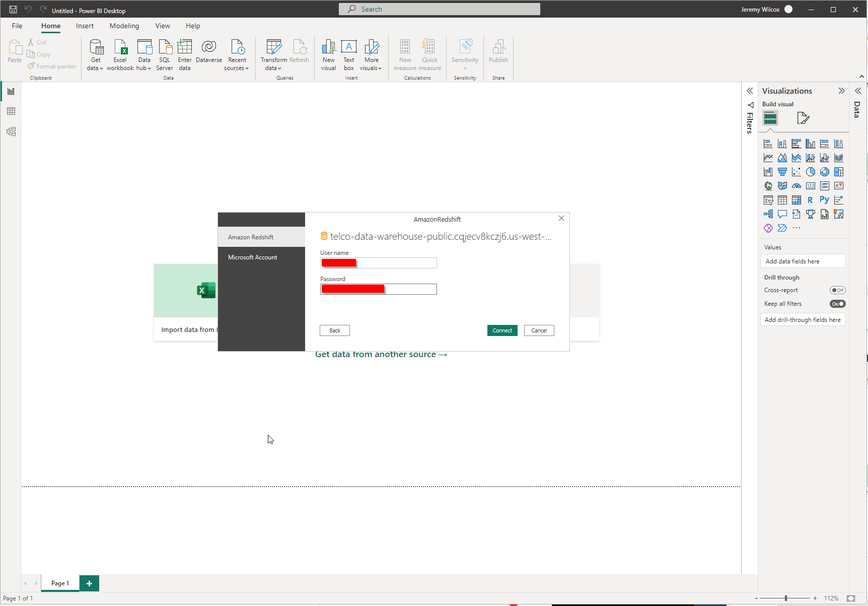
Task: Click in the title bar Search box
Action: click(x=440, y=9)
